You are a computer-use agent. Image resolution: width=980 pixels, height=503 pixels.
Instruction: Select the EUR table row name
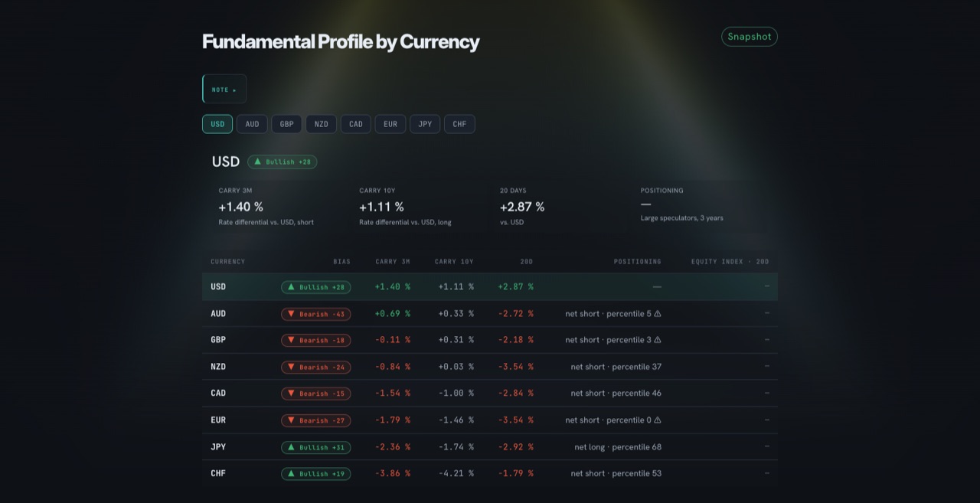(x=218, y=420)
